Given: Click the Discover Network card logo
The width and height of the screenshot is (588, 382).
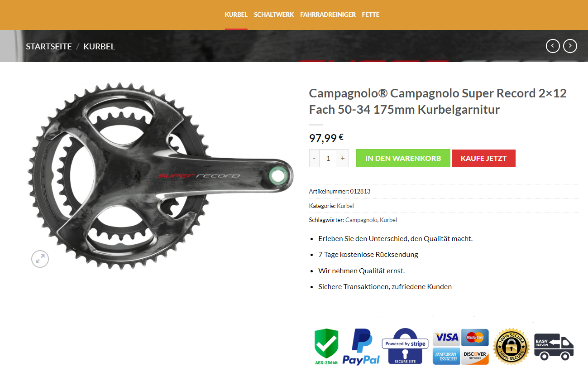Looking at the screenshot, I should pos(475,356).
